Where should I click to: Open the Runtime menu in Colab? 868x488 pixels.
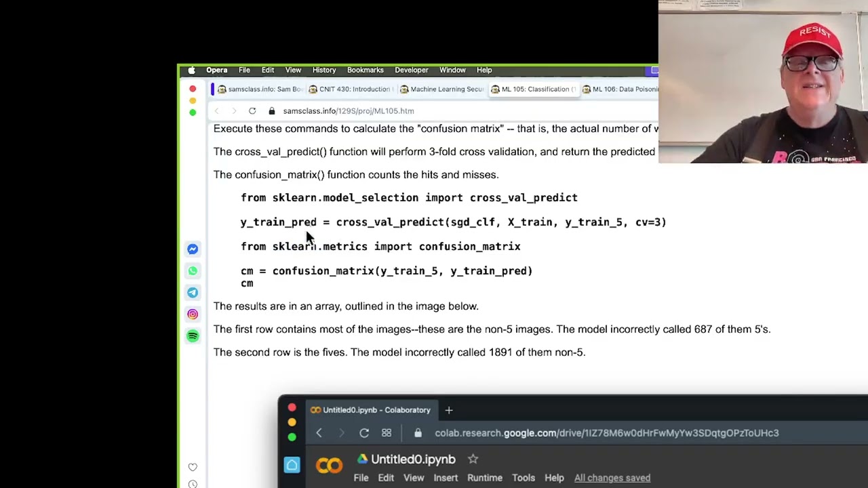coord(485,478)
